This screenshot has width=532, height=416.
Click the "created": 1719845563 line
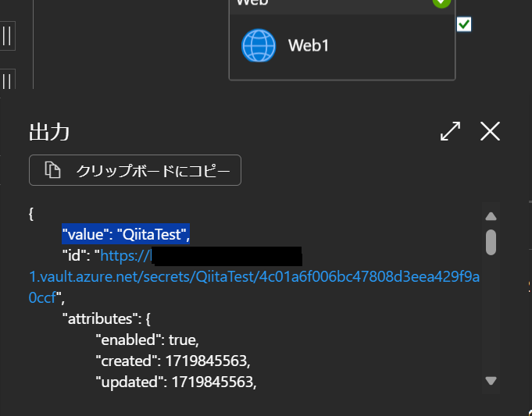point(173,361)
